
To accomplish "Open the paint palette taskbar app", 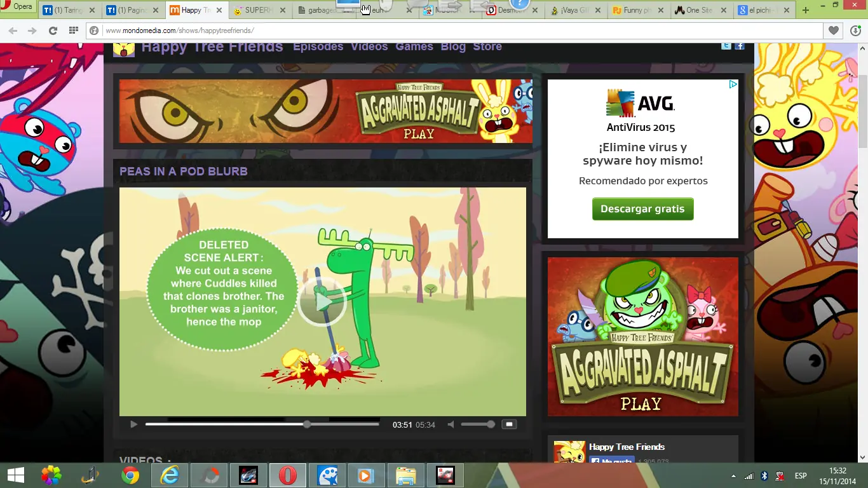I will 327,475.
